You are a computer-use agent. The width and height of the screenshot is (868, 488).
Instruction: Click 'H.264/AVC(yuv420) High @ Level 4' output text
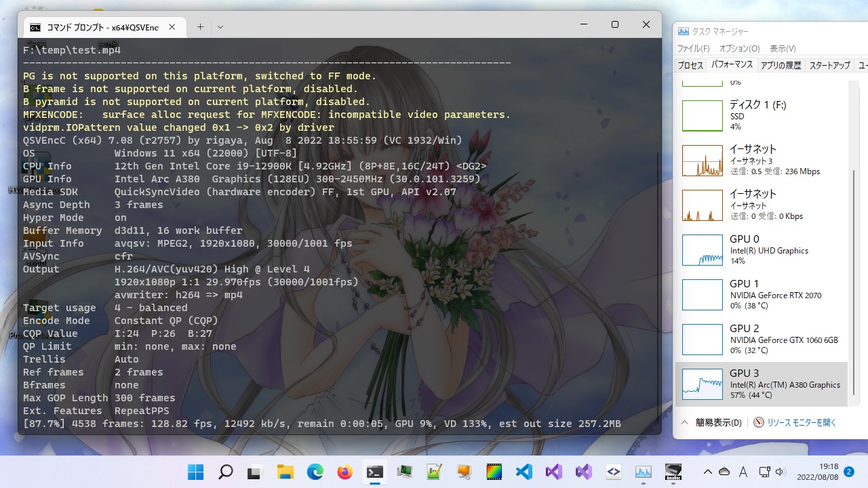pos(212,269)
